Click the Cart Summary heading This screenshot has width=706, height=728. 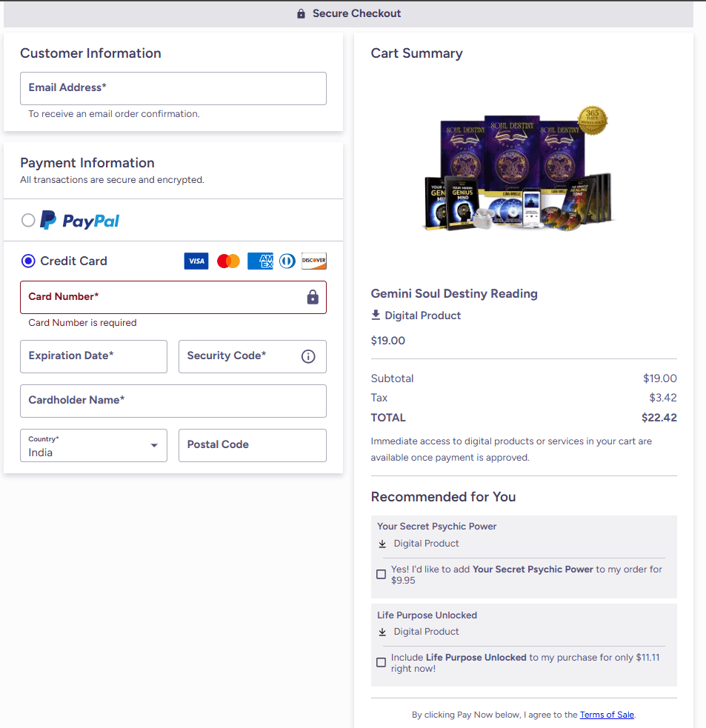point(416,53)
